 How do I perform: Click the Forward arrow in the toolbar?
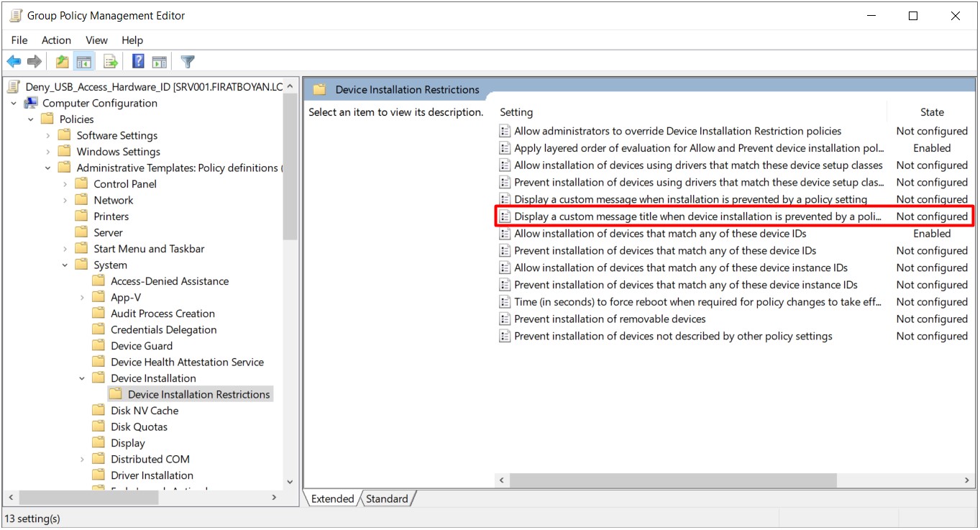pyautogui.click(x=34, y=62)
